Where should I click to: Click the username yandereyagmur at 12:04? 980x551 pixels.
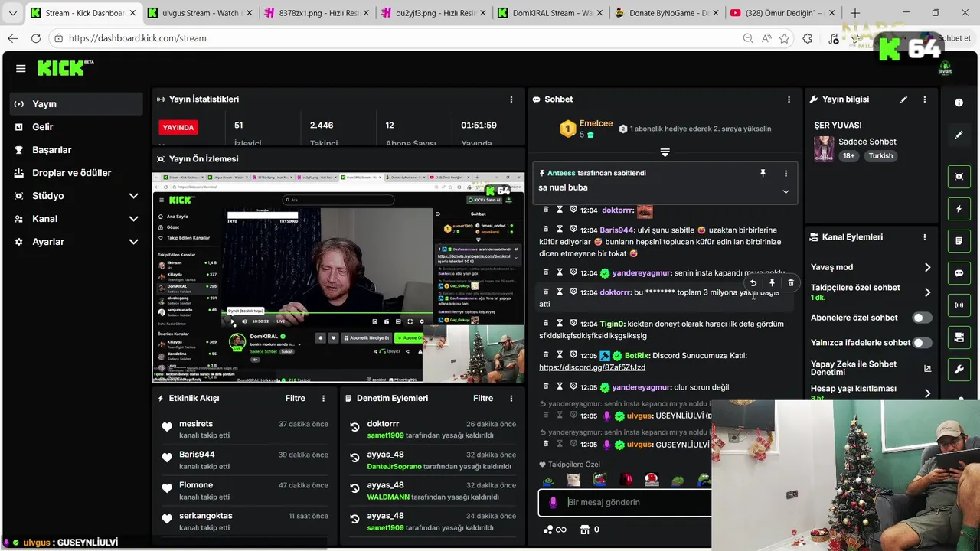click(642, 273)
